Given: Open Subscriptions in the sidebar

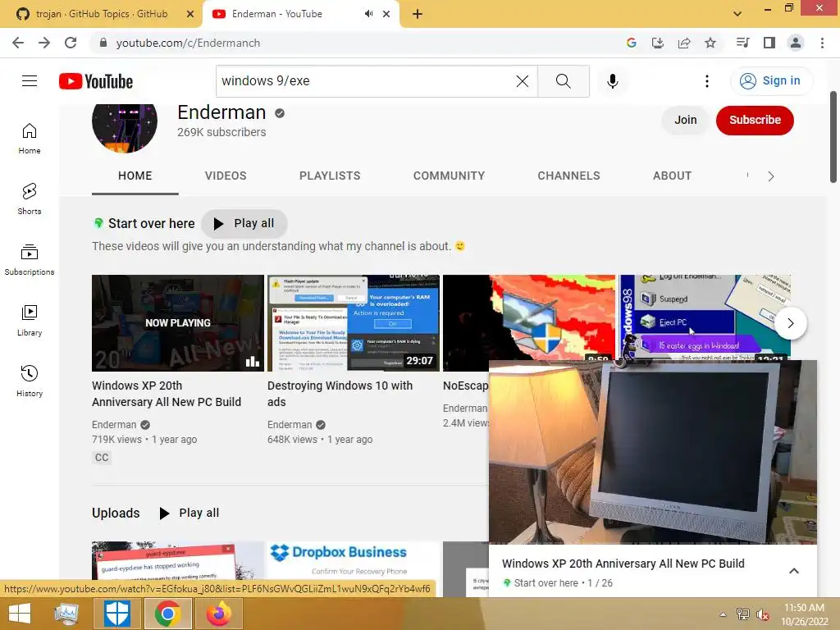Looking at the screenshot, I should (x=30, y=260).
